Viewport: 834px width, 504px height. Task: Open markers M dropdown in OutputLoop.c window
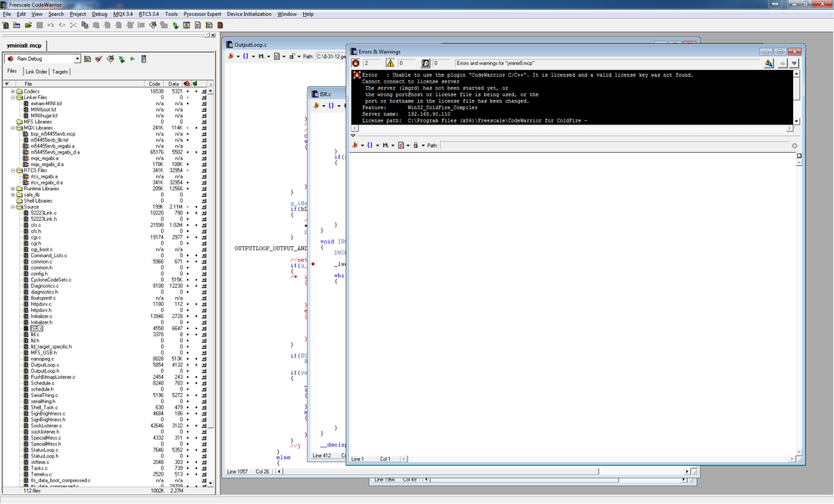[x=263, y=56]
